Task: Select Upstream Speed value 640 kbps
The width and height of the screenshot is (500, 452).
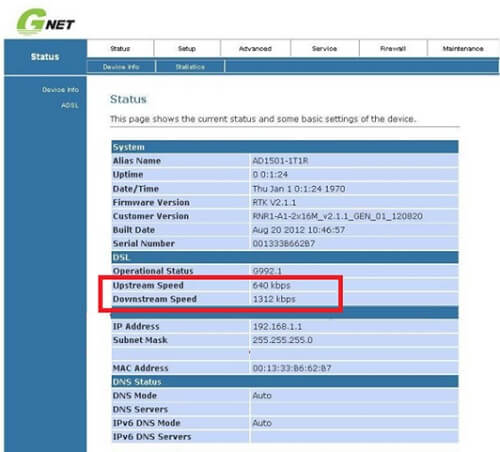Action: (271, 285)
